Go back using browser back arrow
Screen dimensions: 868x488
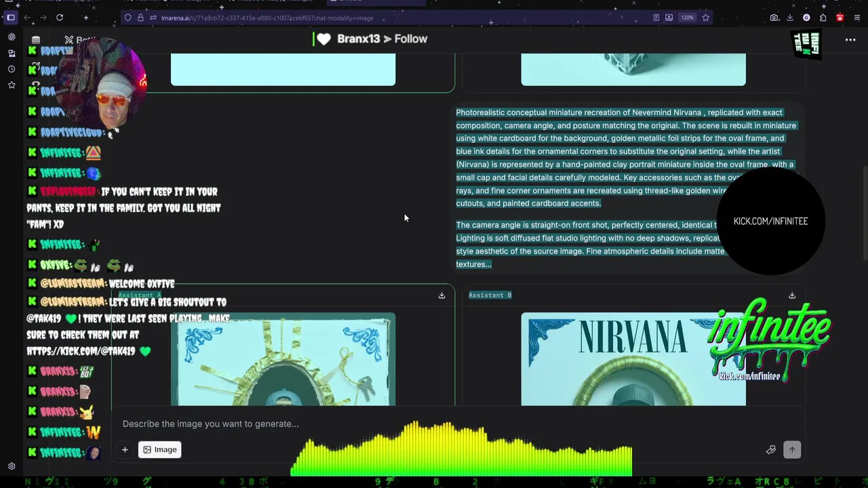point(26,18)
